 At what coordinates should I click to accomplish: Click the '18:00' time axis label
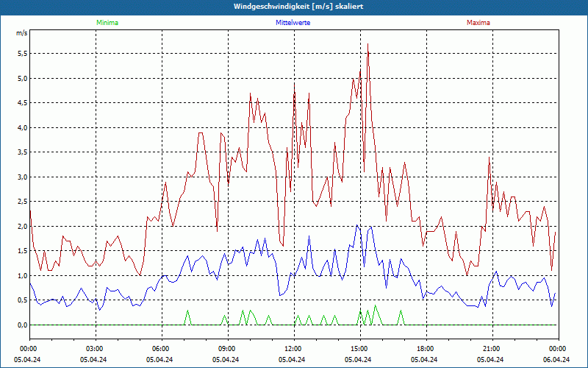tap(425, 349)
